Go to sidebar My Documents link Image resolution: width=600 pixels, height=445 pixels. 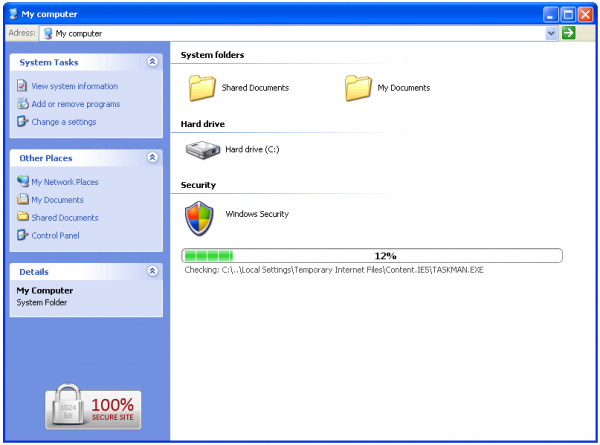pos(57,200)
